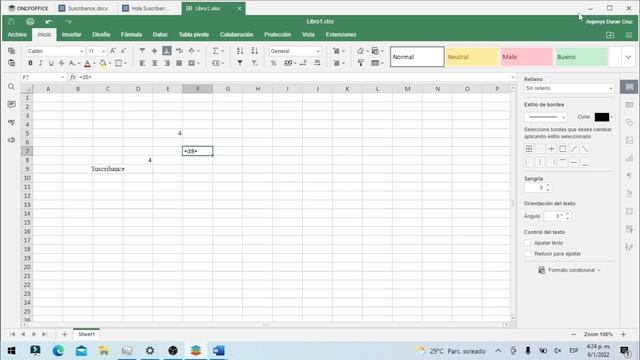The height and width of the screenshot is (360, 640).
Task: Increase the font size
Action: coord(113,51)
